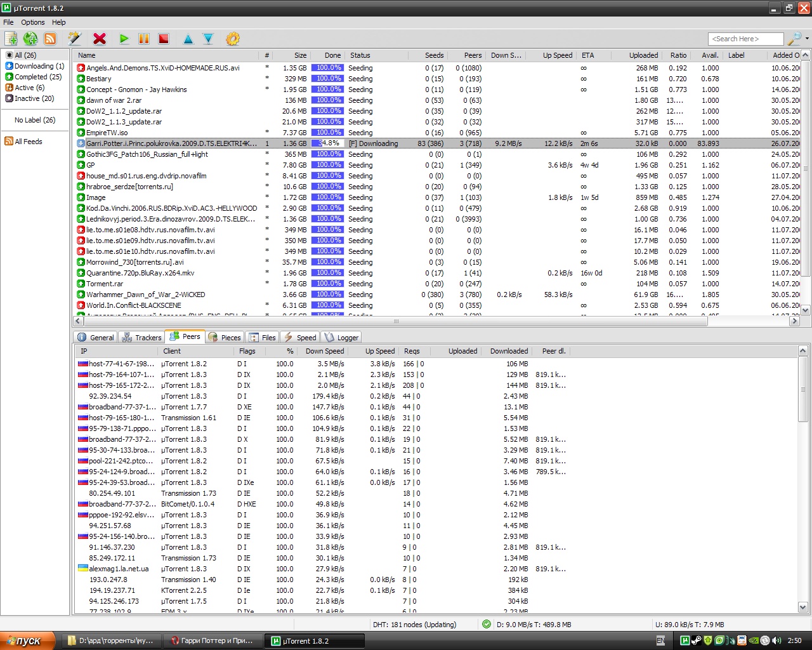Pause the torrent using the toolbar icon
This screenshot has width=812, height=650.
point(144,39)
